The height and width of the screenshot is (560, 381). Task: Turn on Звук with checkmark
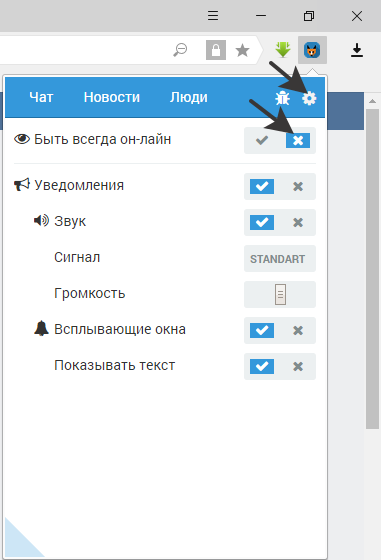click(x=262, y=222)
